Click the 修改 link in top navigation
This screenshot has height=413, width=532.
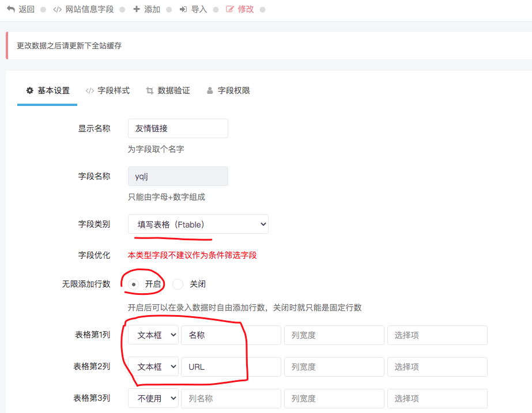[240, 9]
